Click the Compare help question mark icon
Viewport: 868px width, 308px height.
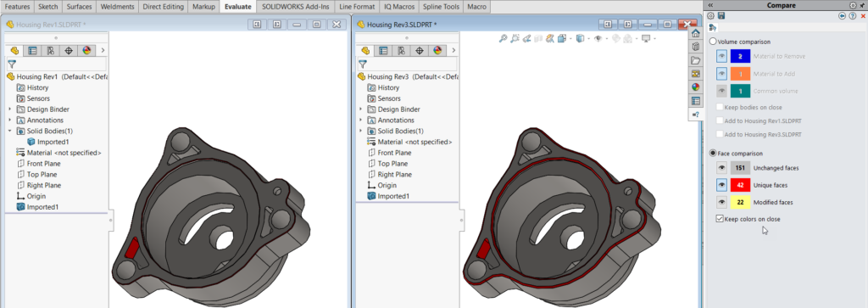[x=853, y=16]
